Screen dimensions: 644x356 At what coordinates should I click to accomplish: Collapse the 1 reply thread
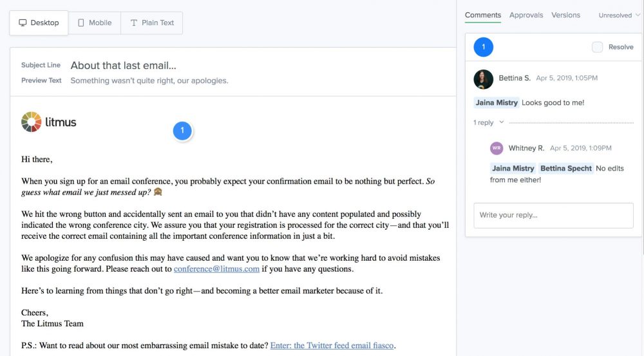(x=489, y=122)
